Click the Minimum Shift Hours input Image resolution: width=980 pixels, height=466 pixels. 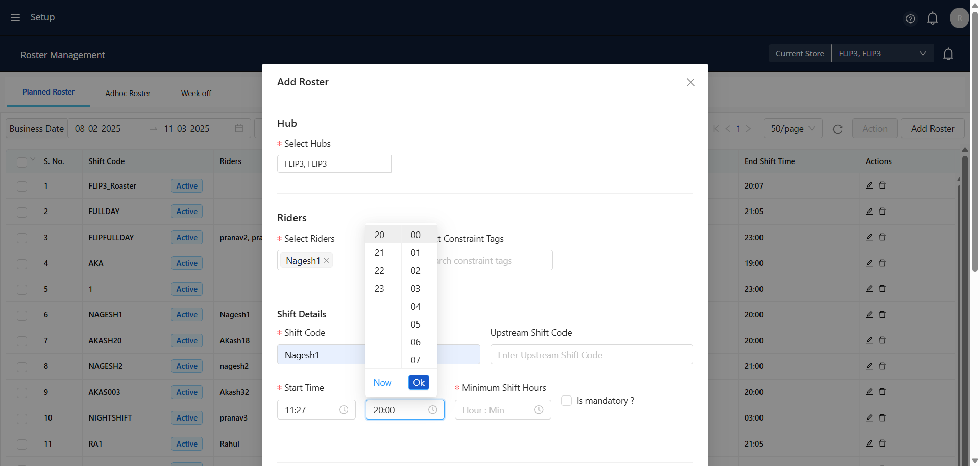503,410
